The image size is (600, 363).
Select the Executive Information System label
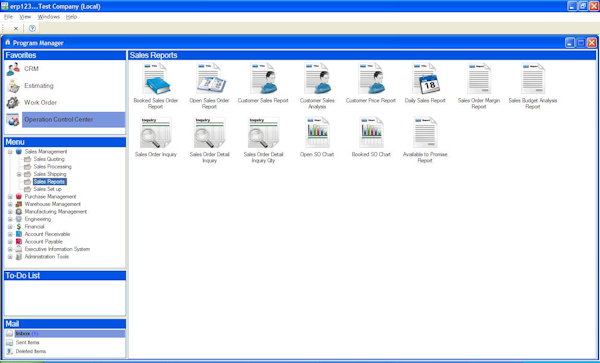tap(57, 249)
